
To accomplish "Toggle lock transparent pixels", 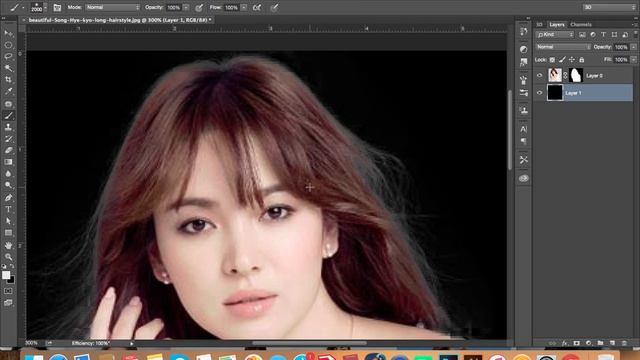I will coord(552,60).
